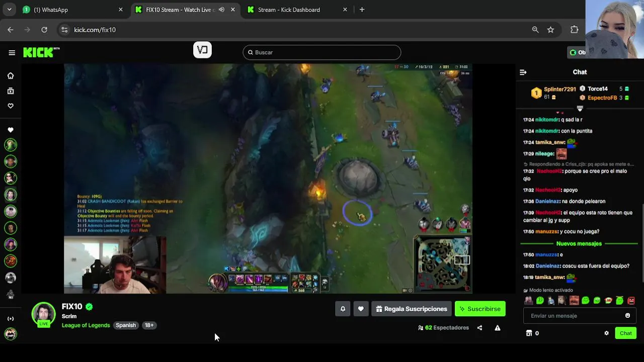Open the browser extensions puzzle icon
This screenshot has width=644, height=362.
[x=574, y=30]
